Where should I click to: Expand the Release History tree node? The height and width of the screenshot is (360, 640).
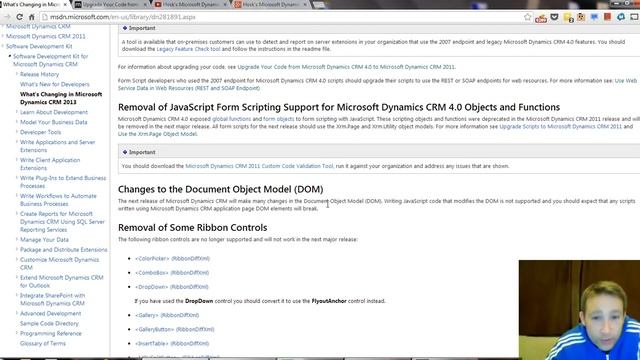point(17,74)
